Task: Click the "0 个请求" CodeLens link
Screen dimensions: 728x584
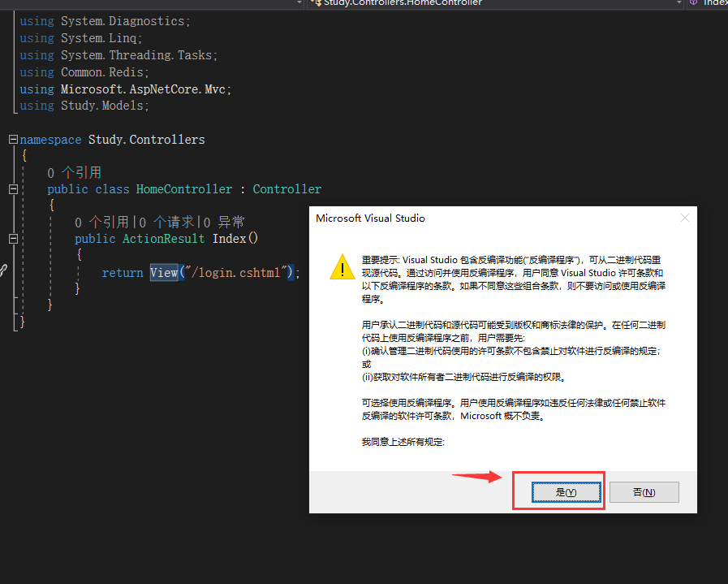Action: tap(166, 222)
